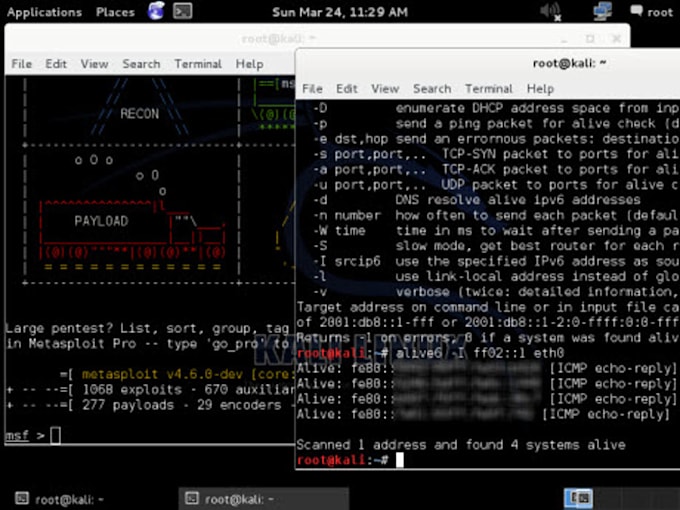Launch a new terminal from top panel icon
Image resolution: width=680 pixels, height=510 pixels.
182,12
